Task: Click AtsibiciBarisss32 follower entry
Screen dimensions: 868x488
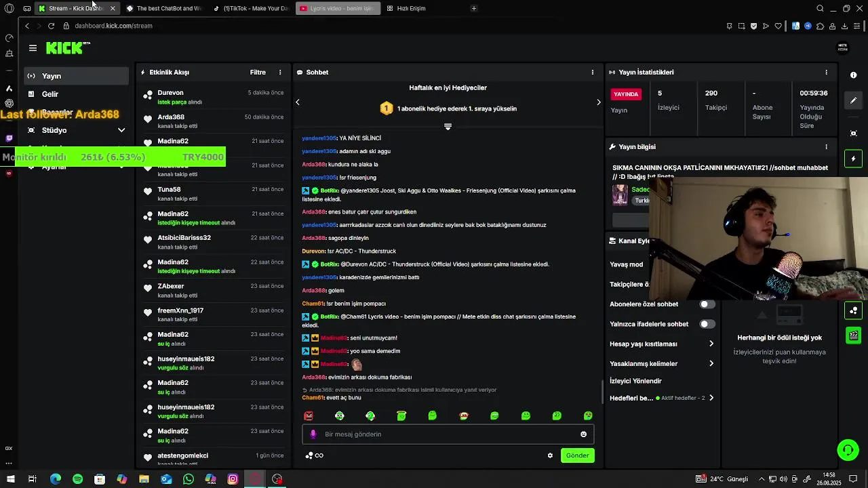Action: click(x=184, y=238)
